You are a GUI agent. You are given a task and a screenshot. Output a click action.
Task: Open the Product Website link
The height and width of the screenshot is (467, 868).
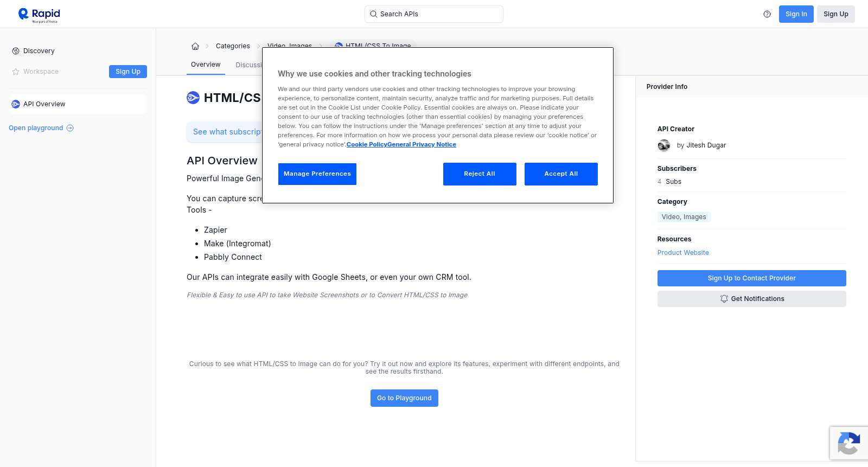pos(683,253)
